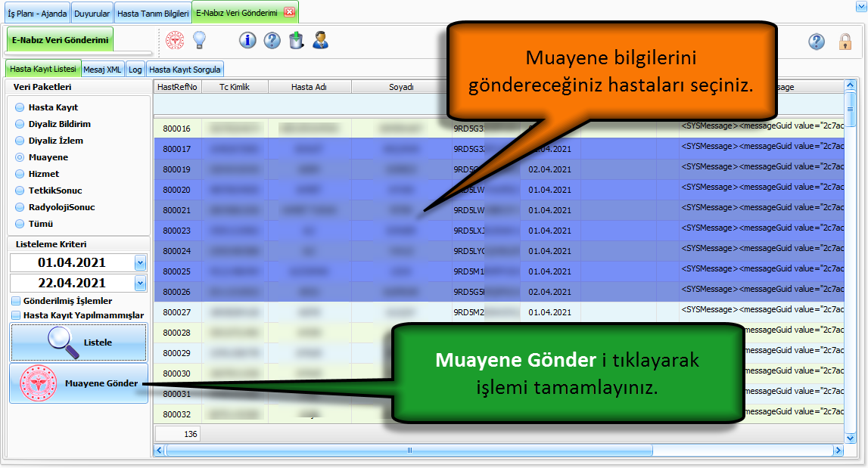Click the help icon beside the info icon

pyautogui.click(x=272, y=40)
